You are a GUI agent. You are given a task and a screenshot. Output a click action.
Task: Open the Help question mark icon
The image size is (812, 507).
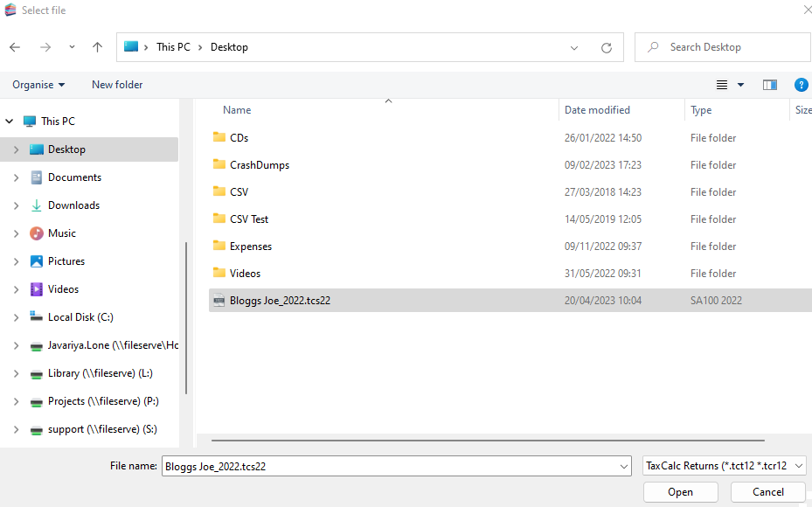pos(800,85)
